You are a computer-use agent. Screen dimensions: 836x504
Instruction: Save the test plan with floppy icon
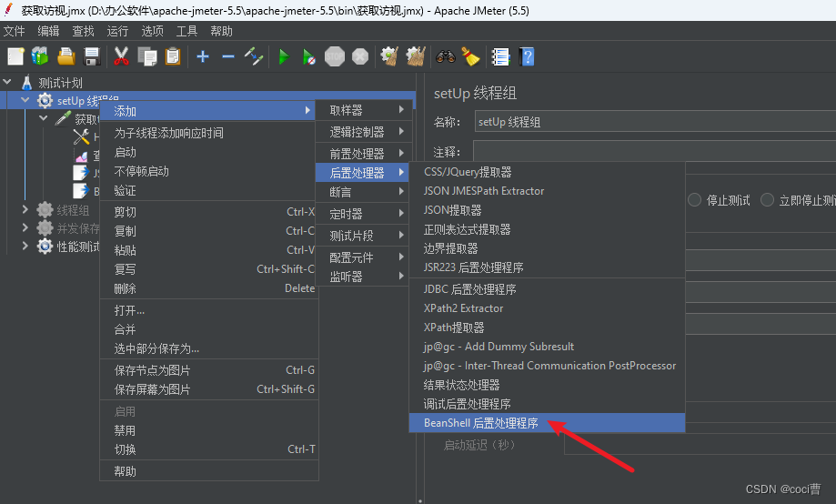point(92,56)
